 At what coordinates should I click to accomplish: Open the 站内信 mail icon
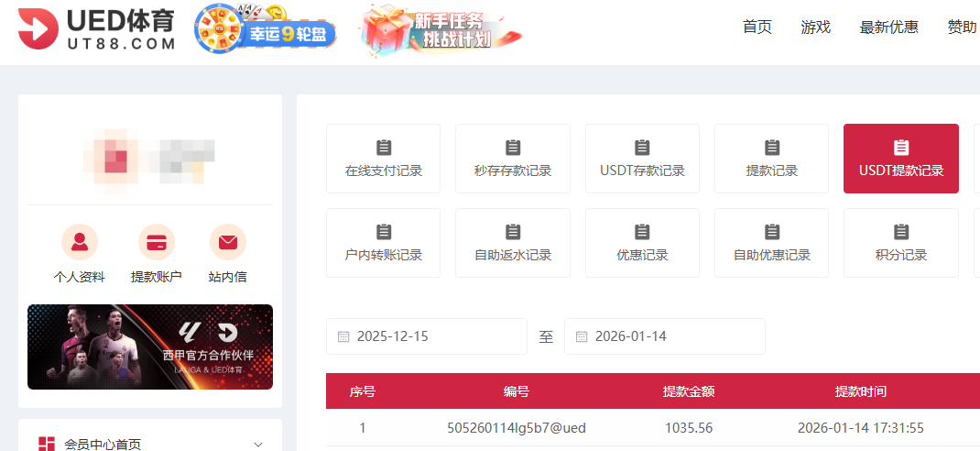[x=227, y=243]
